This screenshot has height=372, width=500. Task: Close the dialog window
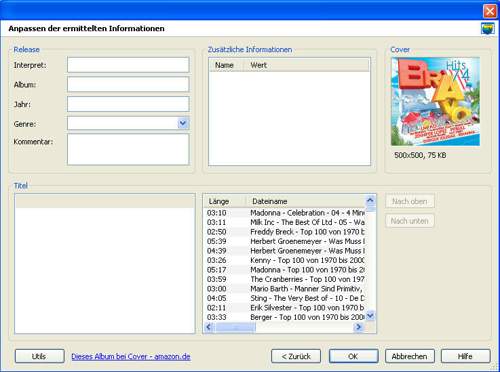coord(490,11)
